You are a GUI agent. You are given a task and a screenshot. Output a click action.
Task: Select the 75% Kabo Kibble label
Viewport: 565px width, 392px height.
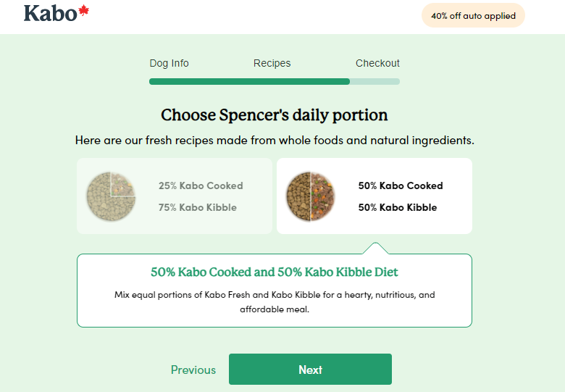tap(198, 207)
